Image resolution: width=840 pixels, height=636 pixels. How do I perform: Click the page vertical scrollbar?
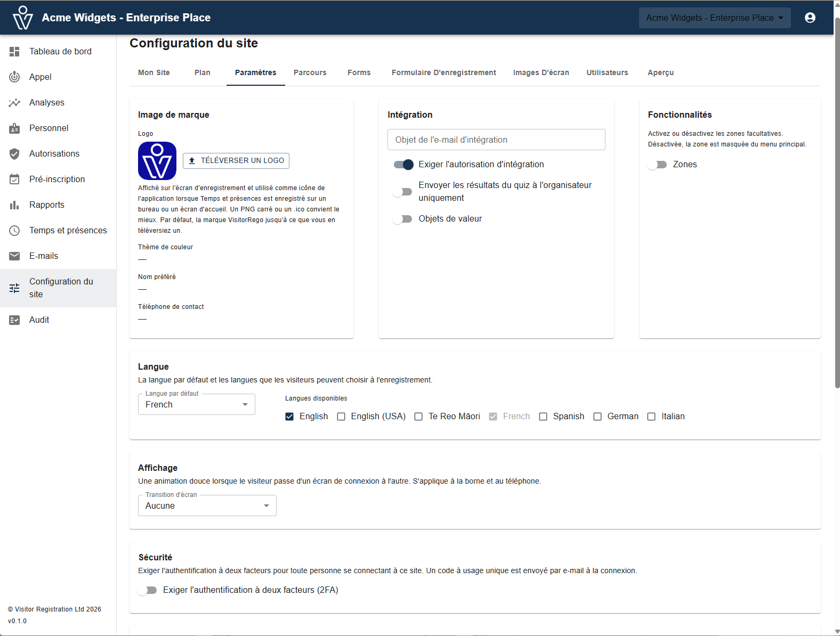pos(837,202)
